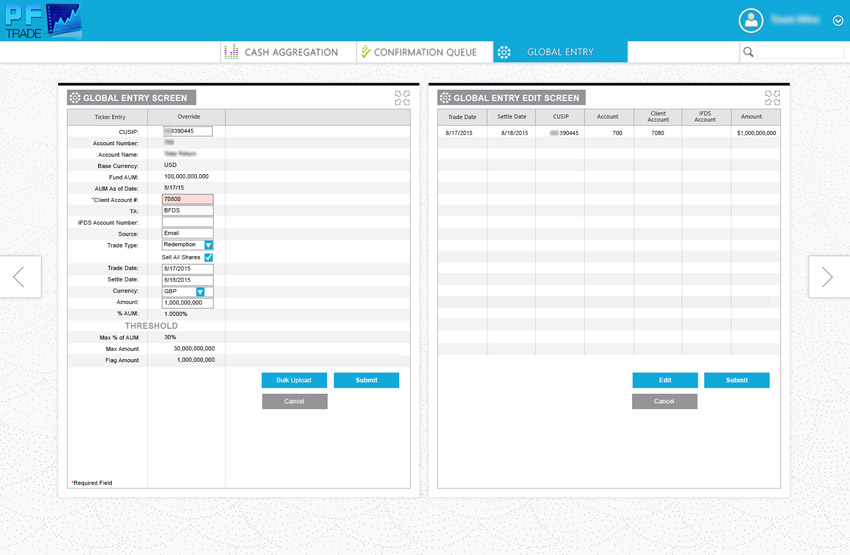Open the Trade Type dropdown
The height and width of the screenshot is (555, 850).
pos(208,245)
